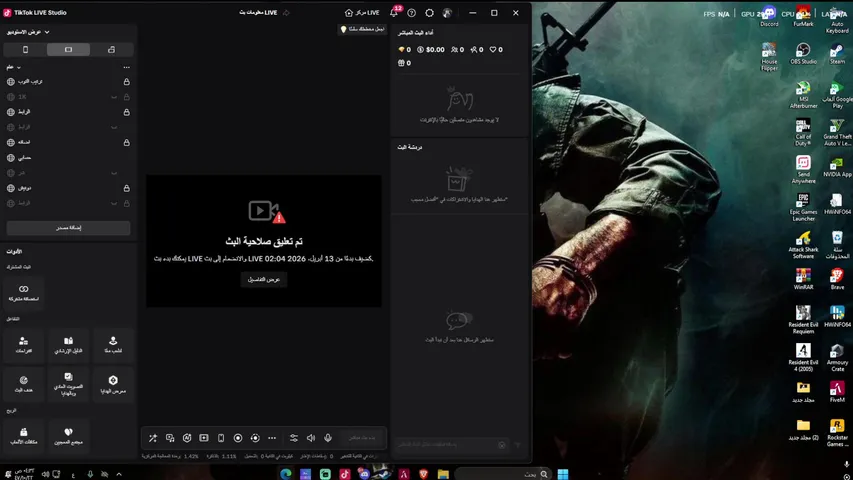Open Epic Games Launcher desktop shortcut
This screenshot has height=480, width=853.
click(x=803, y=207)
